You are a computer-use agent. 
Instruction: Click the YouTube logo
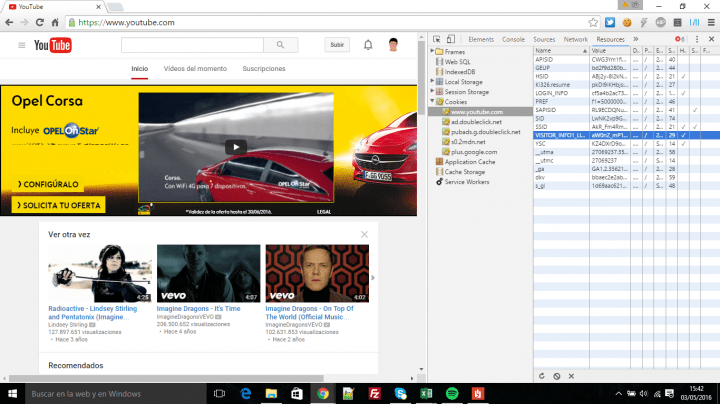pos(52,45)
